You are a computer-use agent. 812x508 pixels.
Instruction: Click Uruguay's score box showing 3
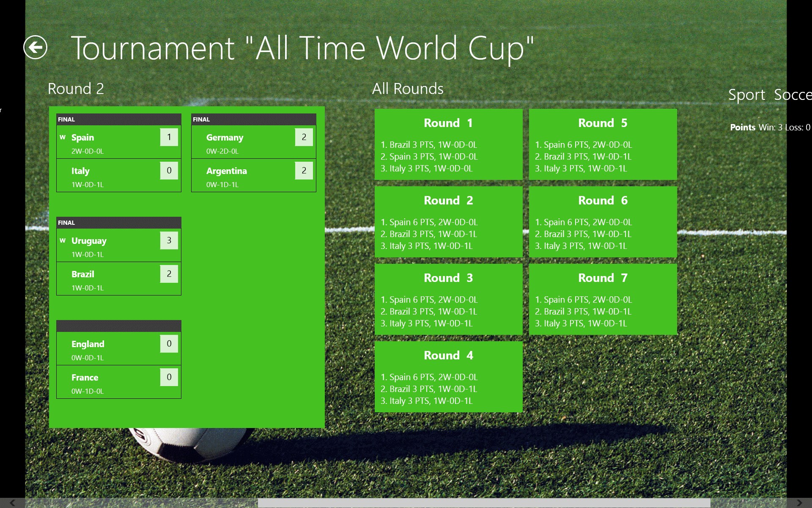pos(169,240)
